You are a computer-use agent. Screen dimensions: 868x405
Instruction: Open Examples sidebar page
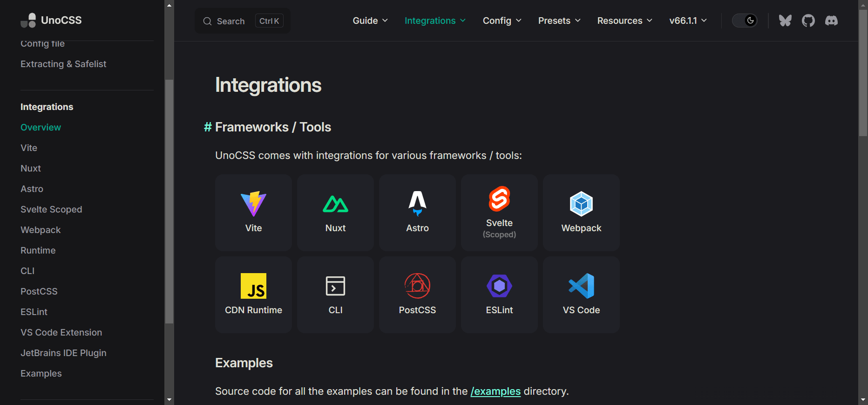[41, 373]
